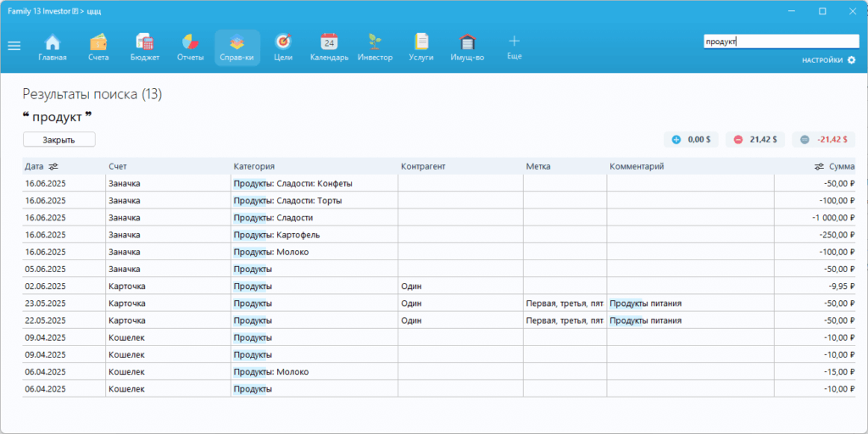
Task: Click amount -15,00 ₽
Action: coord(837,372)
